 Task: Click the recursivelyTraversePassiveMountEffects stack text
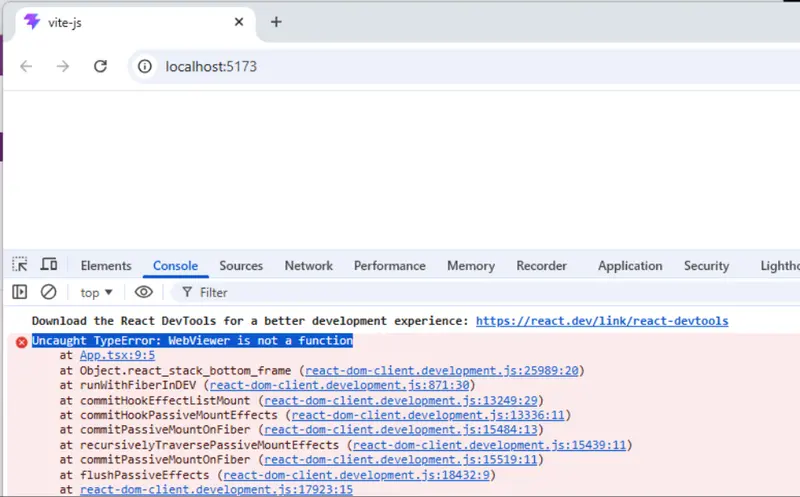209,445
